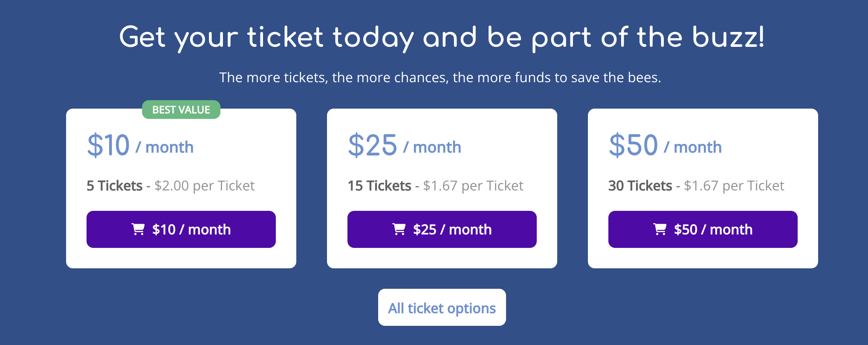The height and width of the screenshot is (345, 868).
Task: Click the large $50 amount
Action: (634, 145)
